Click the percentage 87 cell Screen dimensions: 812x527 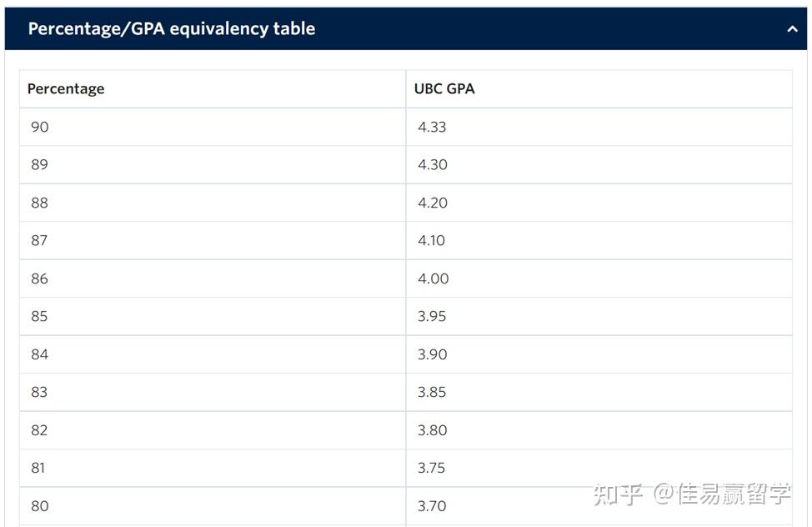coord(39,240)
